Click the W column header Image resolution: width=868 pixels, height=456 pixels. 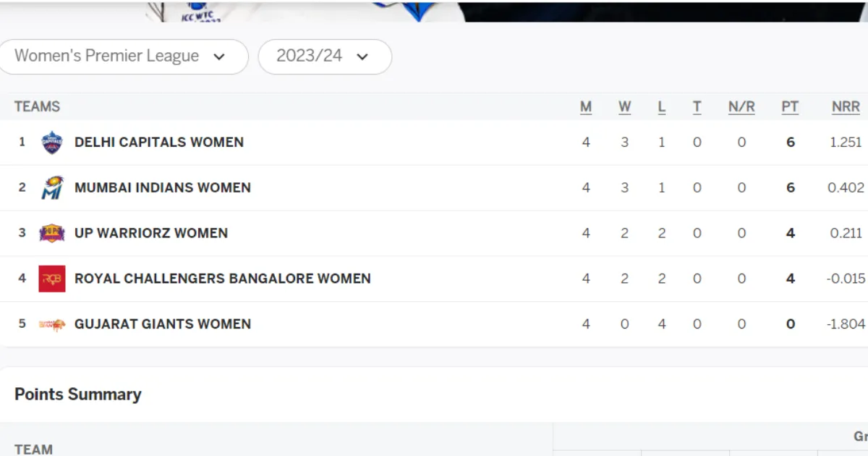tap(625, 107)
